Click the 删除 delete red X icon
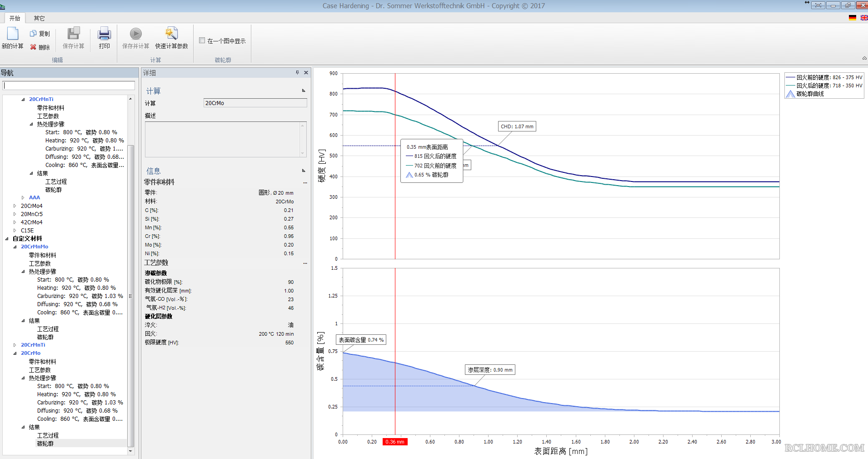This screenshot has height=459, width=868. pos(33,47)
